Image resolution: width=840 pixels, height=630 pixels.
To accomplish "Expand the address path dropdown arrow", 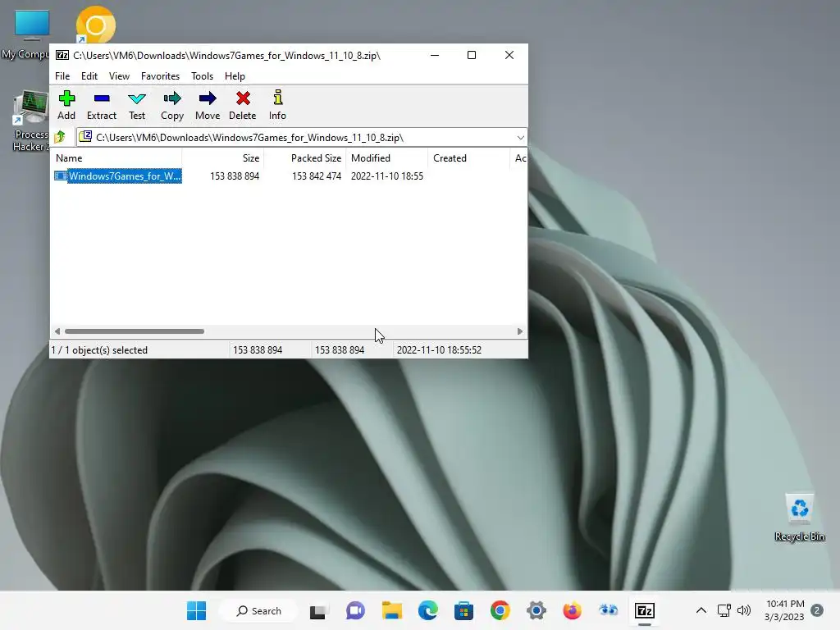I will point(520,138).
